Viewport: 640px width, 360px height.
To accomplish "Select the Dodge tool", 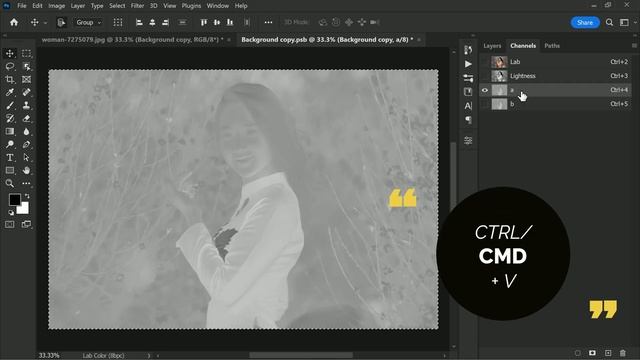I will (10, 144).
